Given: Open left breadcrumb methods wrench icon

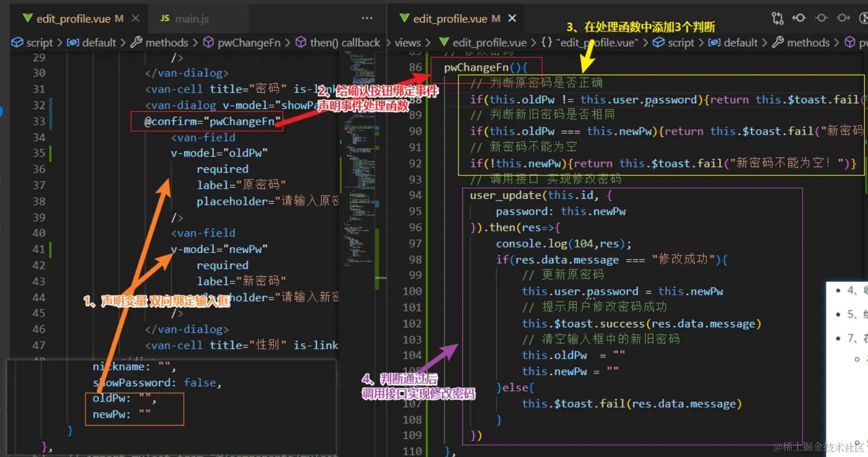Looking at the screenshot, I should [136, 42].
